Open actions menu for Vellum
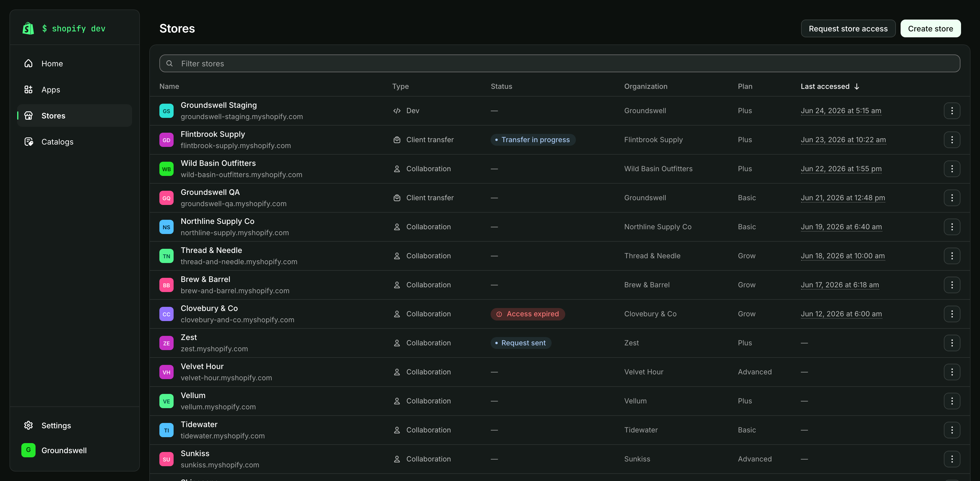Screen dimensions: 980x481 [x=952, y=401]
